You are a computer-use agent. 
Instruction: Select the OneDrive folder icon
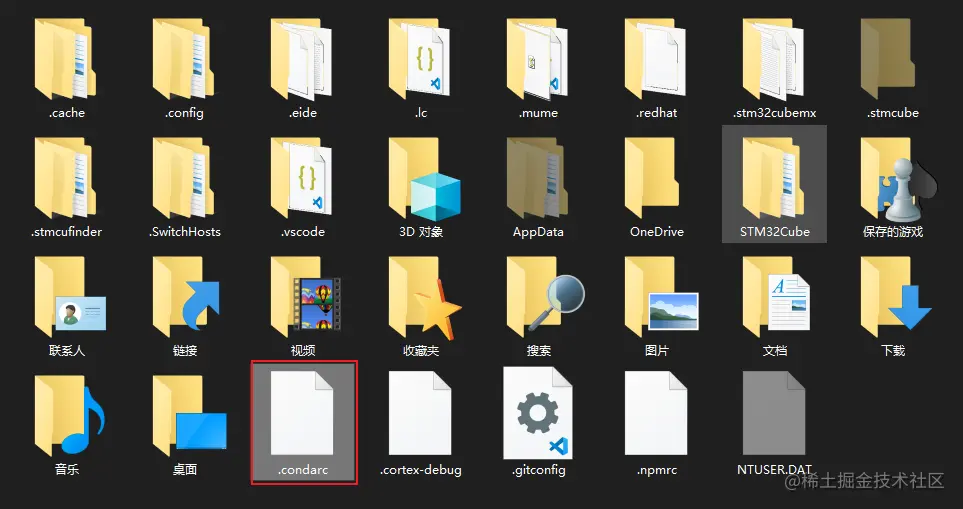point(652,178)
